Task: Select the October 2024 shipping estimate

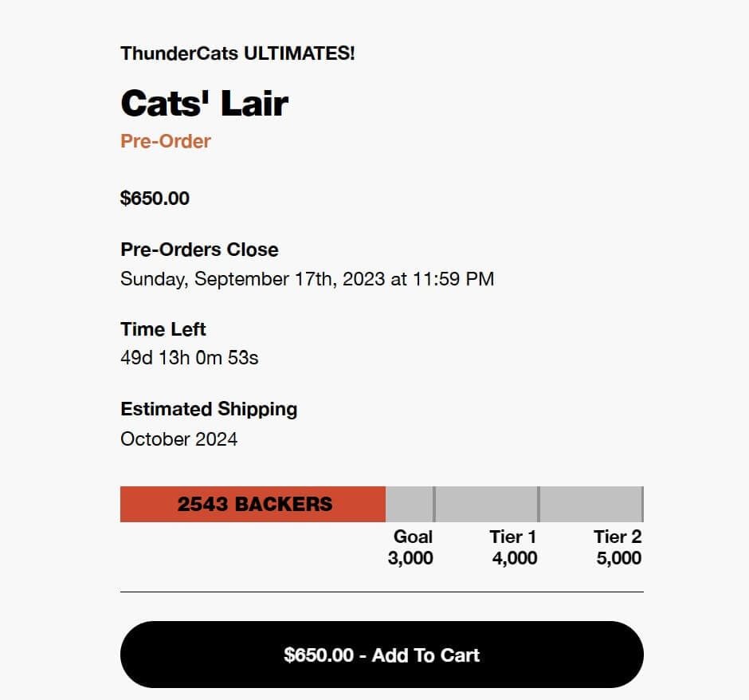Action: [x=179, y=438]
